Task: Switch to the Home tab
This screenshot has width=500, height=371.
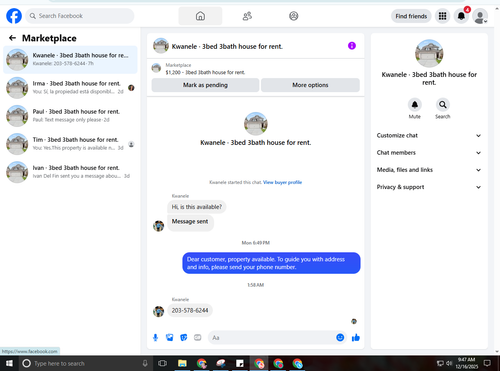Action: (200, 16)
